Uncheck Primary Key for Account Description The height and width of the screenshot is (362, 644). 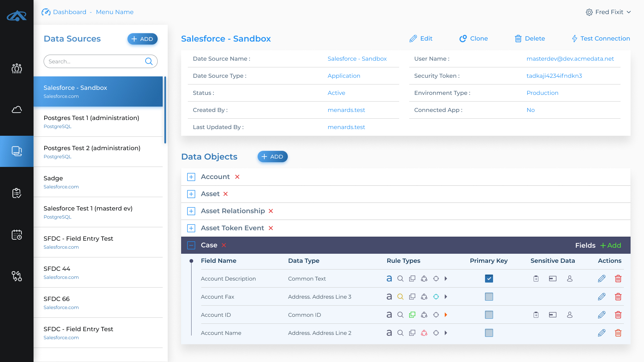coord(489,279)
